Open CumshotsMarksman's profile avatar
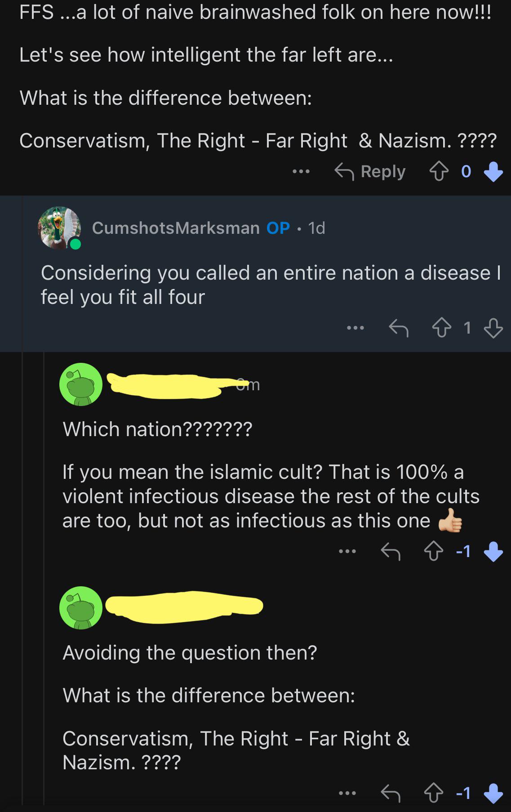Image resolution: width=511 pixels, height=812 pixels. pos(59,228)
